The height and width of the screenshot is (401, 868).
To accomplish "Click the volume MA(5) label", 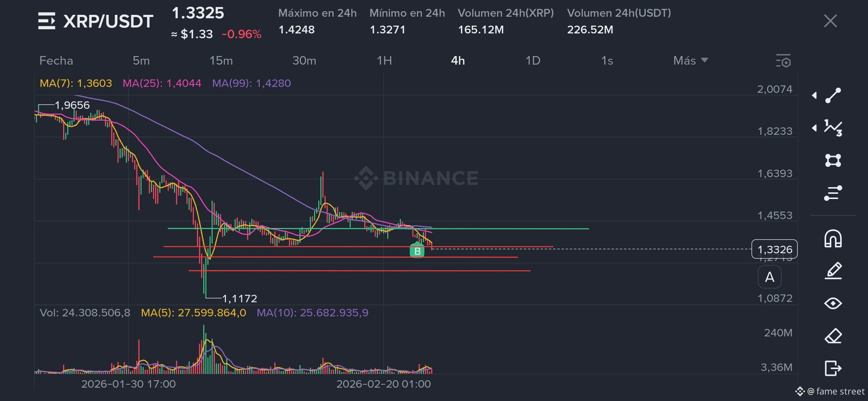I will [x=193, y=313].
